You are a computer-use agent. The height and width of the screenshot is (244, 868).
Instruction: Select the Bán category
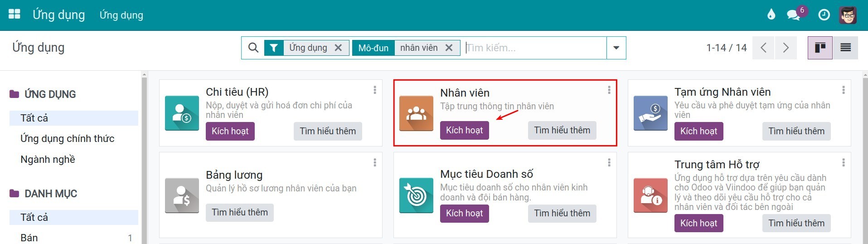tap(74, 238)
